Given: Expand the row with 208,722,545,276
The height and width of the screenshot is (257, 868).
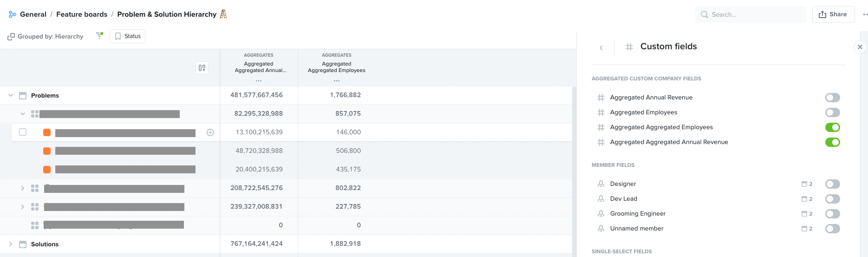Looking at the screenshot, I should 23,188.
